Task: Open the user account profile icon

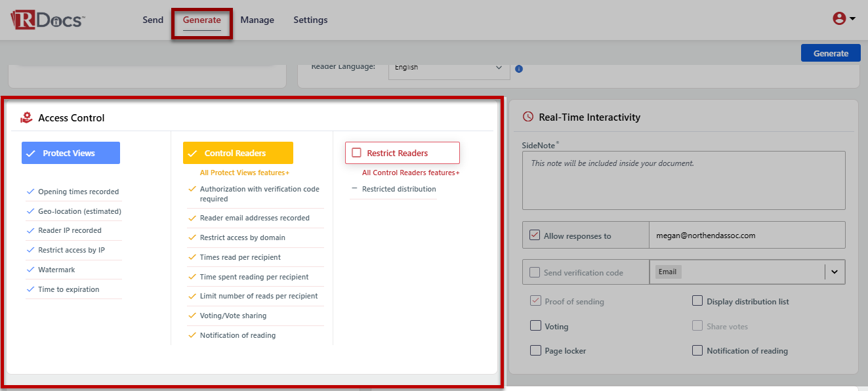Action: coord(838,19)
